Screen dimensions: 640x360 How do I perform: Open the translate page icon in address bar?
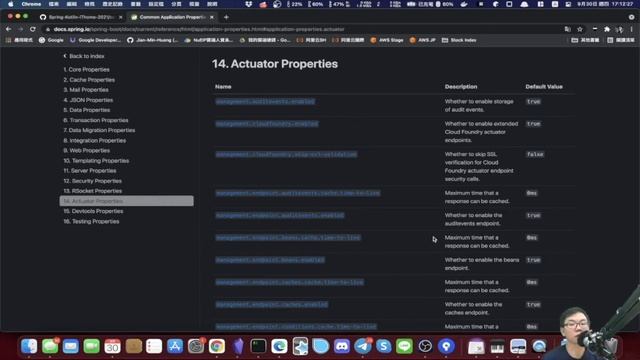tap(567, 29)
